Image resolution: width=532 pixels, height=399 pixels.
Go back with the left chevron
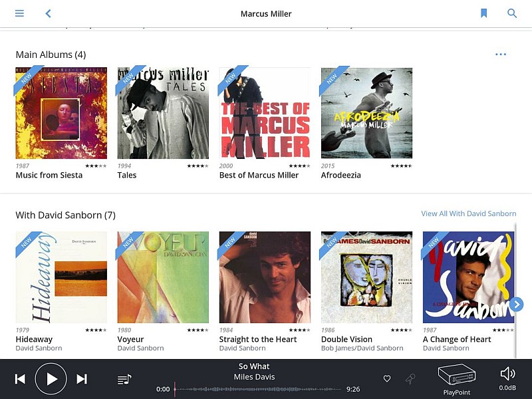(x=48, y=13)
